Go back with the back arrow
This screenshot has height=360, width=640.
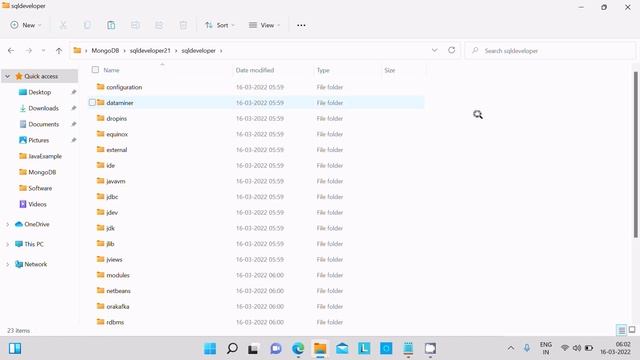click(11, 51)
